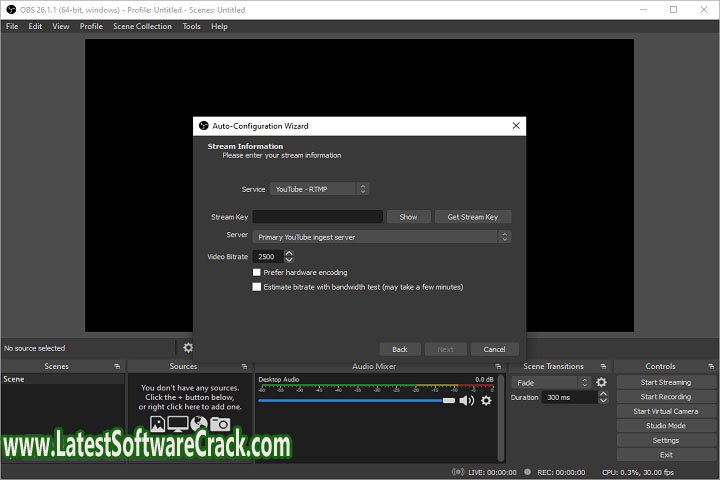Pop out the Audio Mixer dock
The height and width of the screenshot is (480, 720).
click(501, 366)
